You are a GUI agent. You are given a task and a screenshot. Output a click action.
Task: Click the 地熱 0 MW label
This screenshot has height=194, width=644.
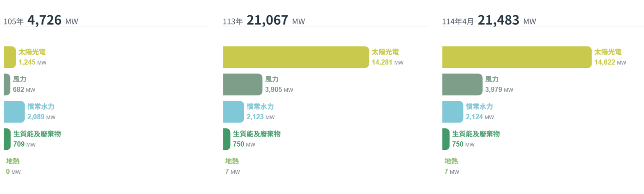(13, 166)
